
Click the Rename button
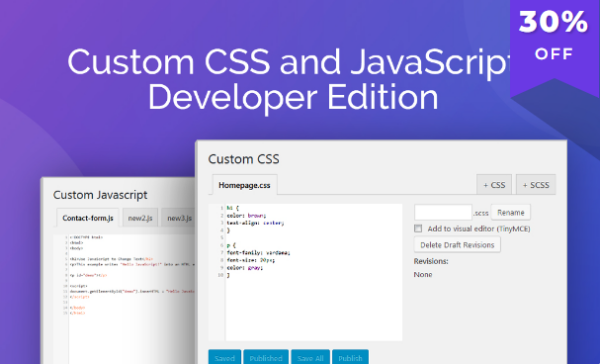click(x=510, y=212)
